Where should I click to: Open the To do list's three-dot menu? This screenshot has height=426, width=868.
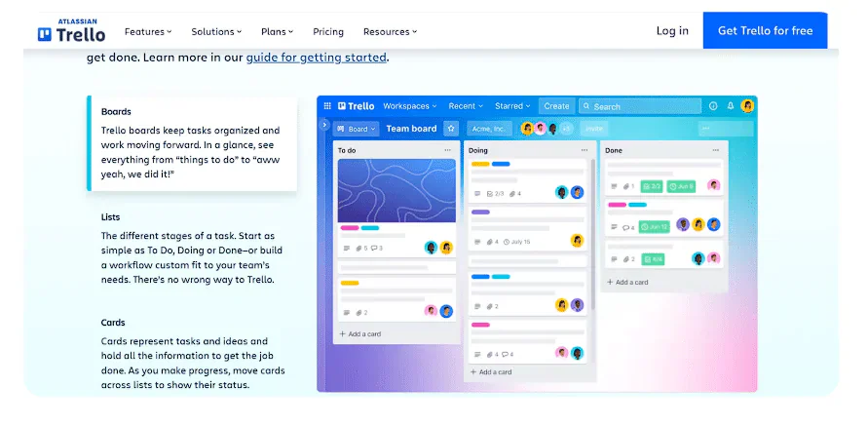pos(447,150)
